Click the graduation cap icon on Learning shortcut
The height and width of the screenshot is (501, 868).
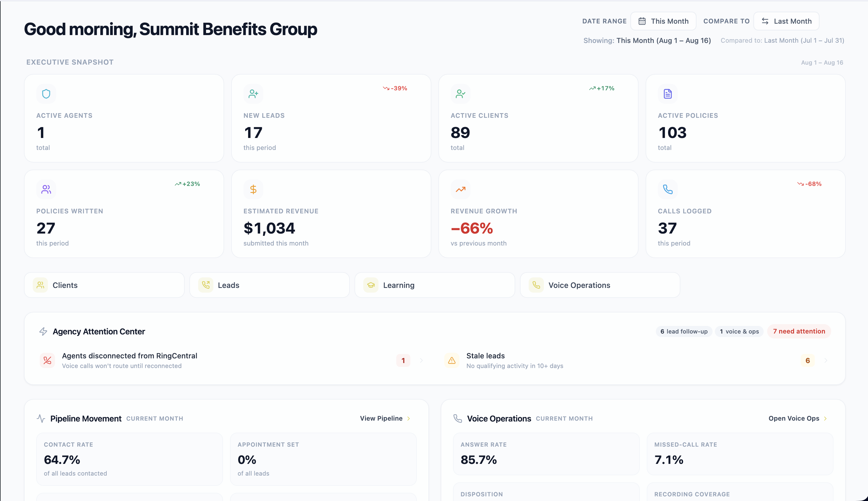[371, 285]
